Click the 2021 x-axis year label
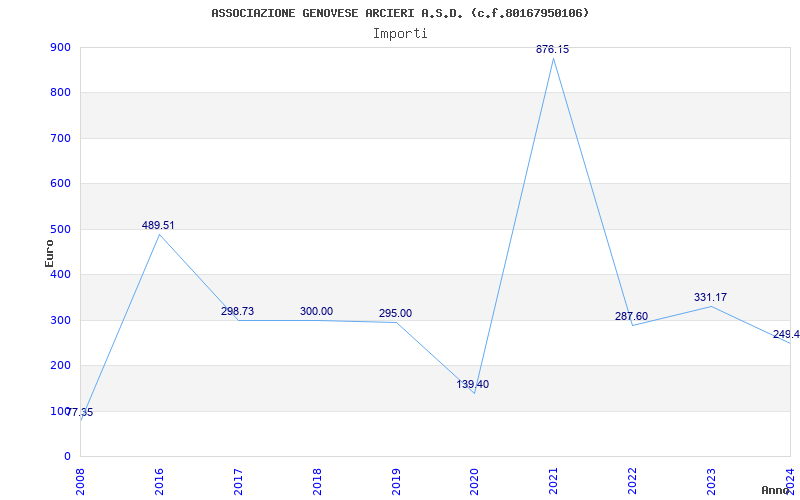 [x=554, y=481]
